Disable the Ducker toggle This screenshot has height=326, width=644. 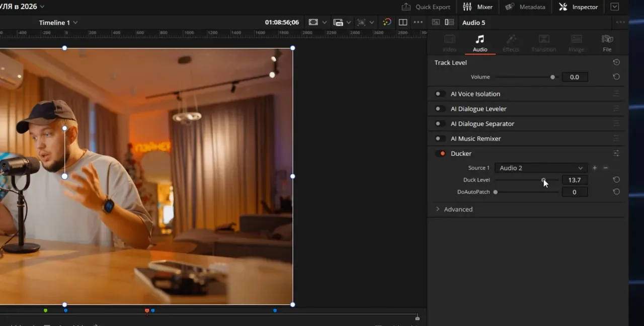tap(441, 153)
